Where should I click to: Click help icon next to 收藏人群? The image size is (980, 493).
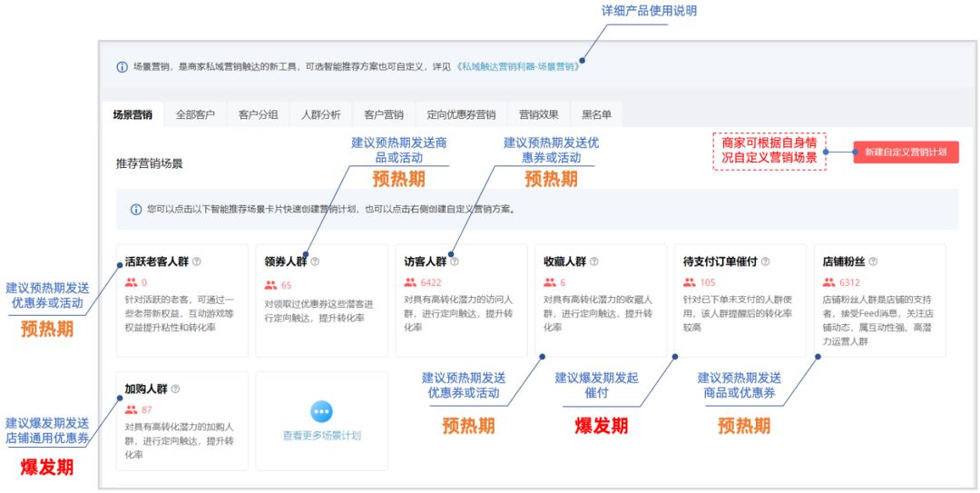(x=593, y=261)
